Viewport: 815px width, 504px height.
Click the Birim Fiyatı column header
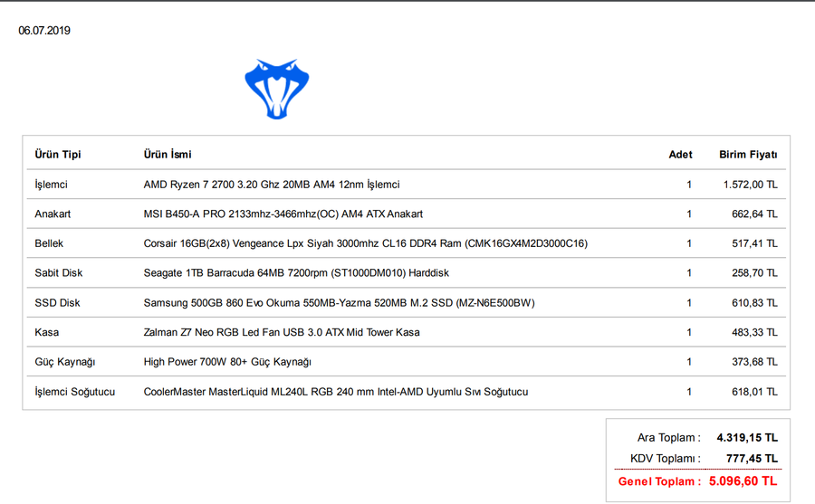[x=748, y=155]
